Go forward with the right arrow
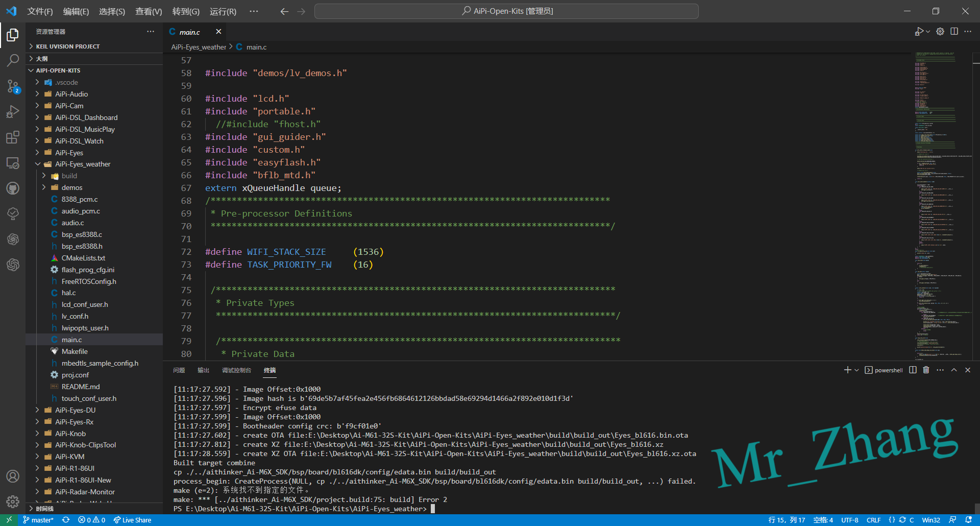This screenshot has height=526, width=980. (x=301, y=11)
